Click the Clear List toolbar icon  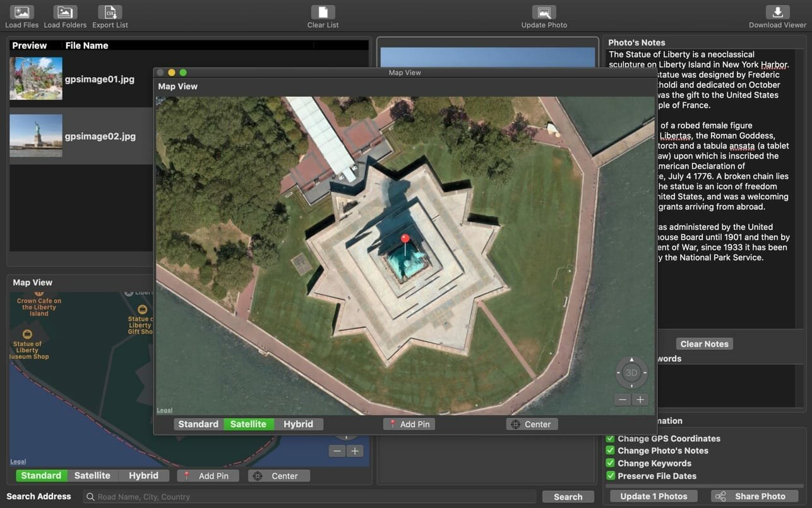pyautogui.click(x=323, y=13)
